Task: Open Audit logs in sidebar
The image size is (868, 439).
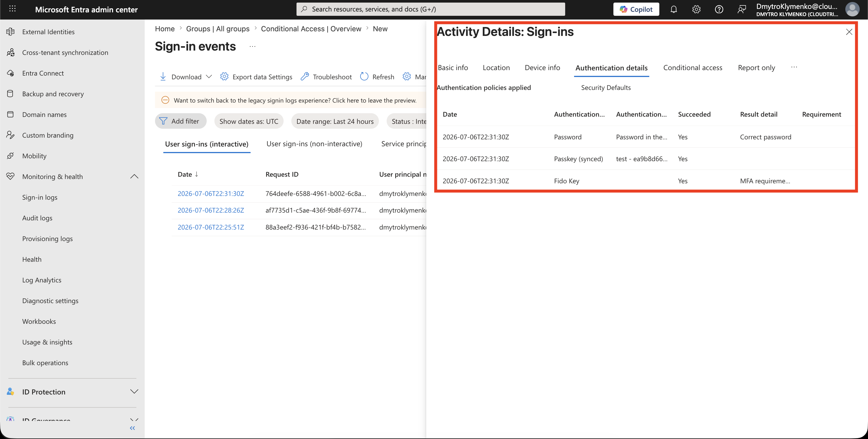Action: pos(37,218)
